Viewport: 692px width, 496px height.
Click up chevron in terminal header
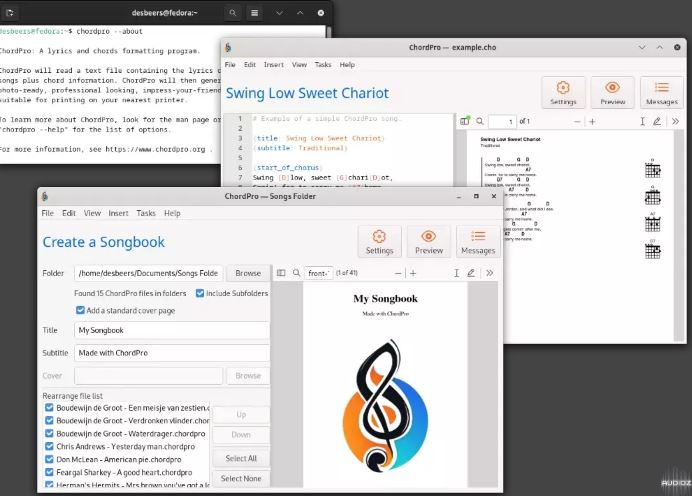click(x=300, y=13)
